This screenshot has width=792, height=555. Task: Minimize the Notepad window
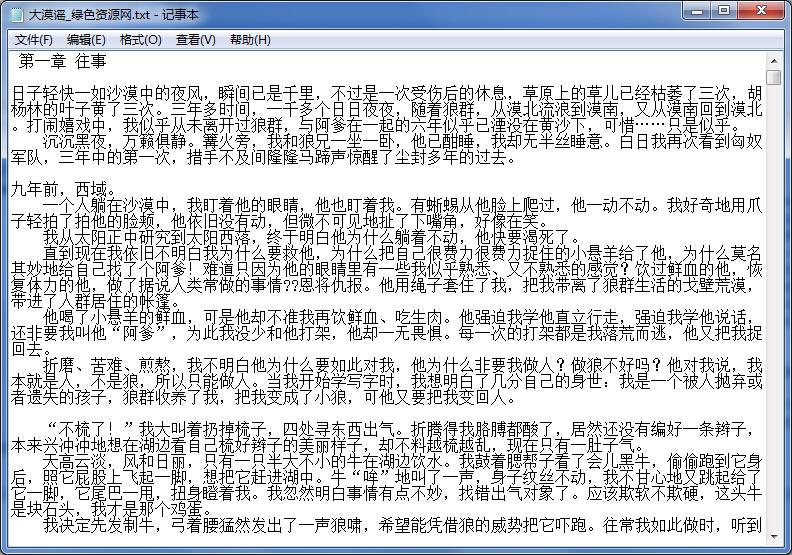point(697,11)
